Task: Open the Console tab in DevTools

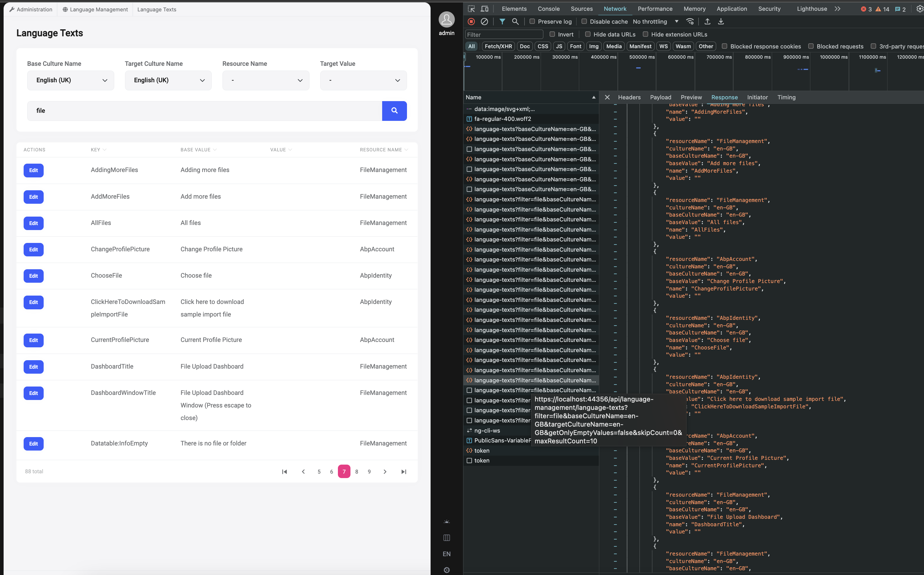Action: [548, 9]
